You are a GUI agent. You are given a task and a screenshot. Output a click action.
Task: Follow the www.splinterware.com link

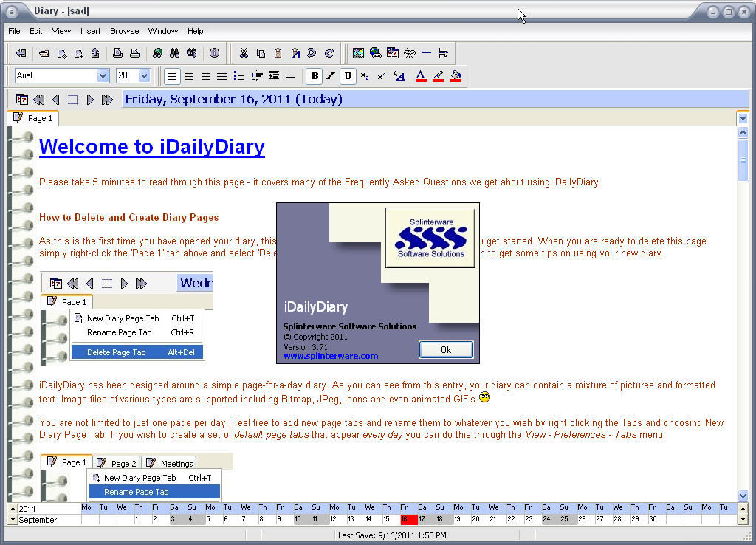coord(330,356)
